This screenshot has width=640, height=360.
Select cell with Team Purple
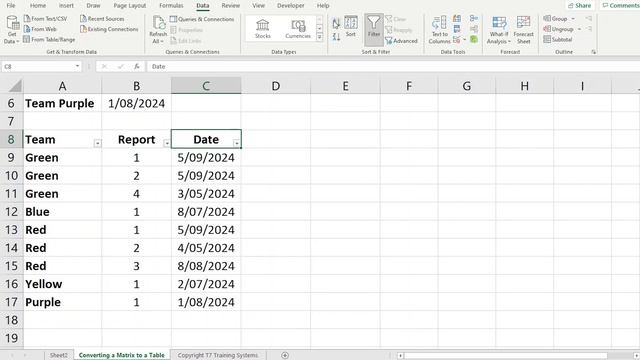click(62, 103)
